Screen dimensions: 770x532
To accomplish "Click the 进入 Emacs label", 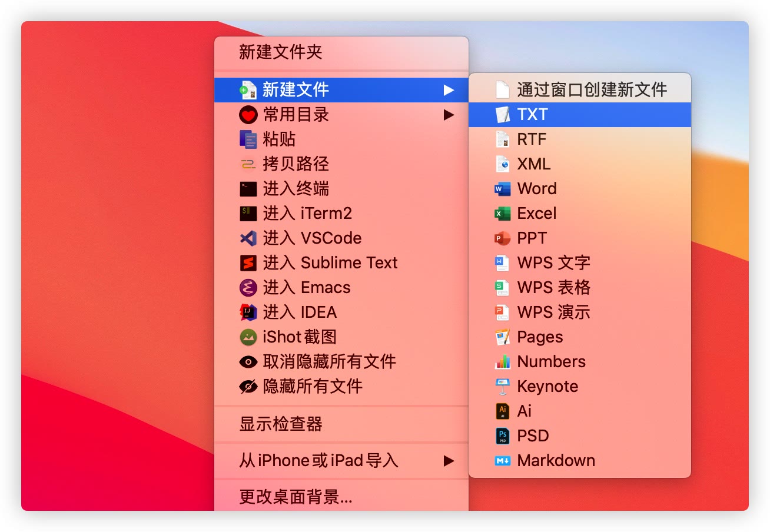I will [307, 288].
